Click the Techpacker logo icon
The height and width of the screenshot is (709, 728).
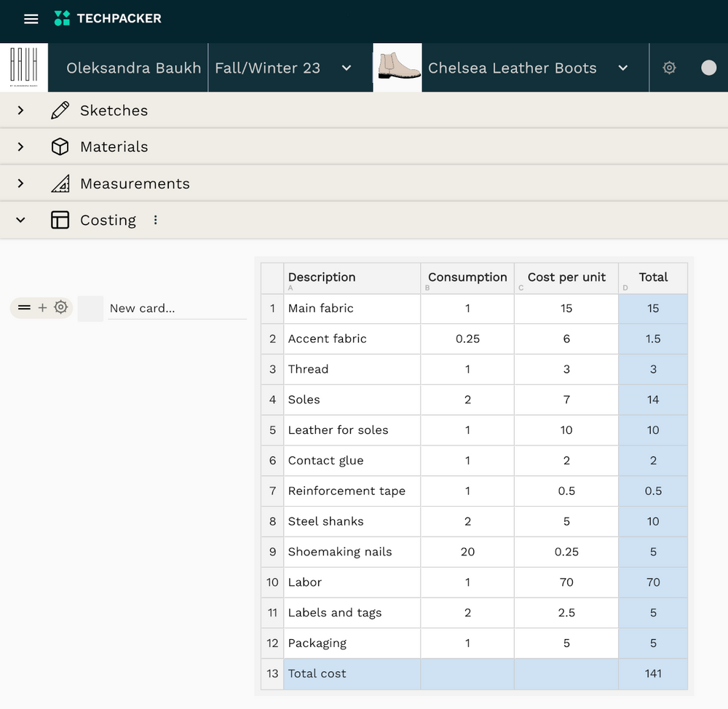coord(63,19)
